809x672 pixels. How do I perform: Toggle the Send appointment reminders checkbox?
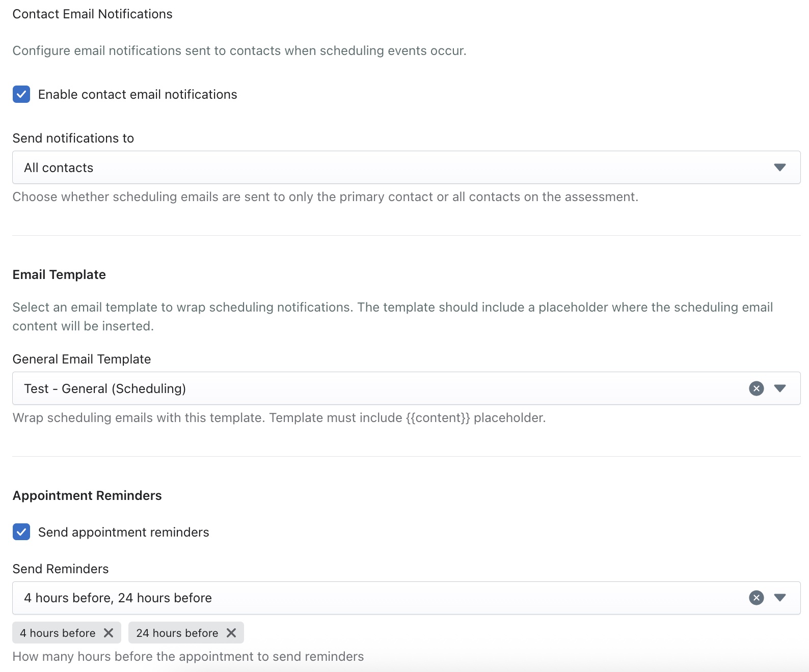(x=21, y=532)
